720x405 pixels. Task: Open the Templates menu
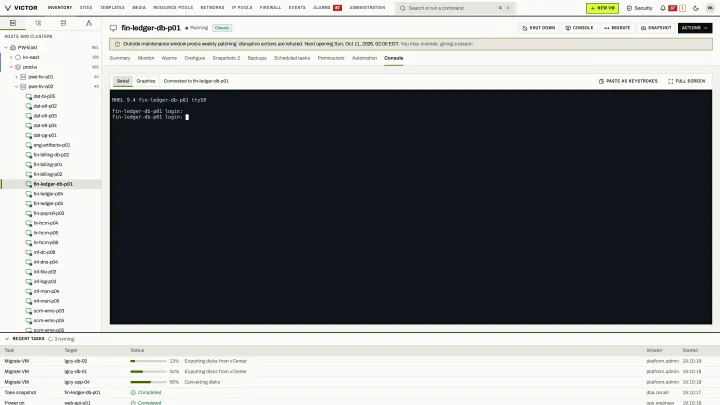pyautogui.click(x=112, y=8)
